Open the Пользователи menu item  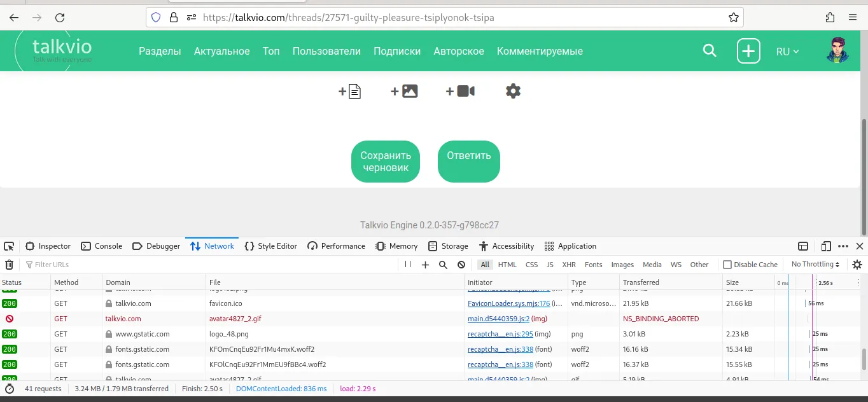pyautogui.click(x=326, y=51)
